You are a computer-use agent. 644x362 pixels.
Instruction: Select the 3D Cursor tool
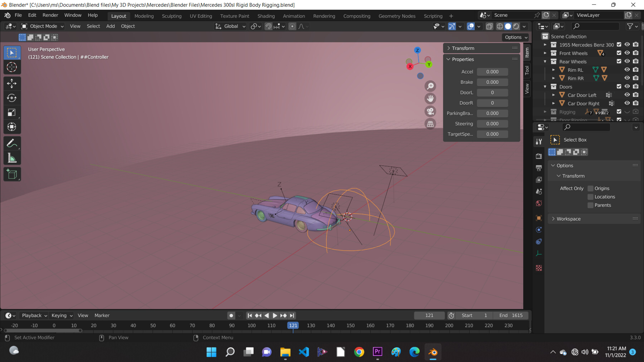(x=12, y=67)
